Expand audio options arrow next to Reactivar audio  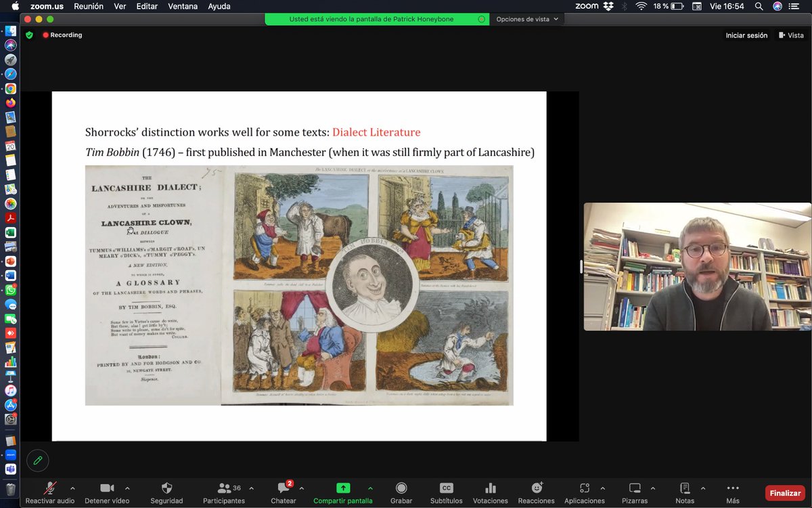tap(72, 488)
